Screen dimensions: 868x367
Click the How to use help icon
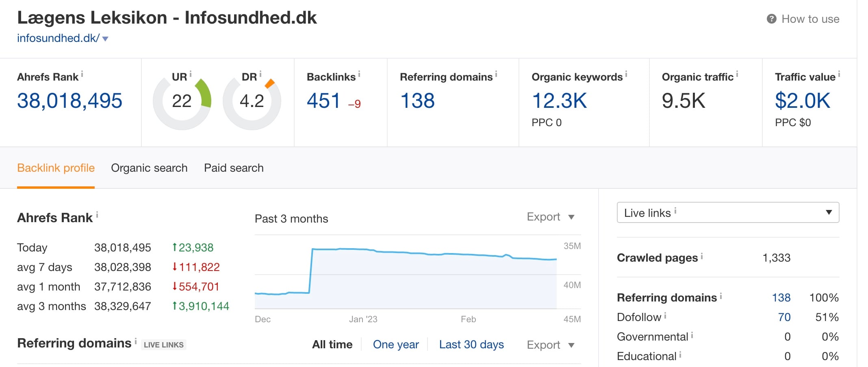pyautogui.click(x=771, y=19)
